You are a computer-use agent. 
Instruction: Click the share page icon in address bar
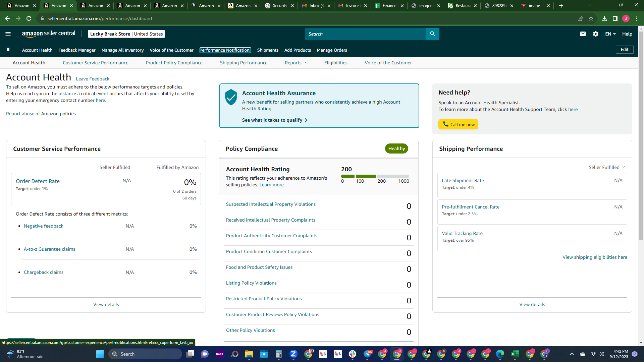(580, 18)
